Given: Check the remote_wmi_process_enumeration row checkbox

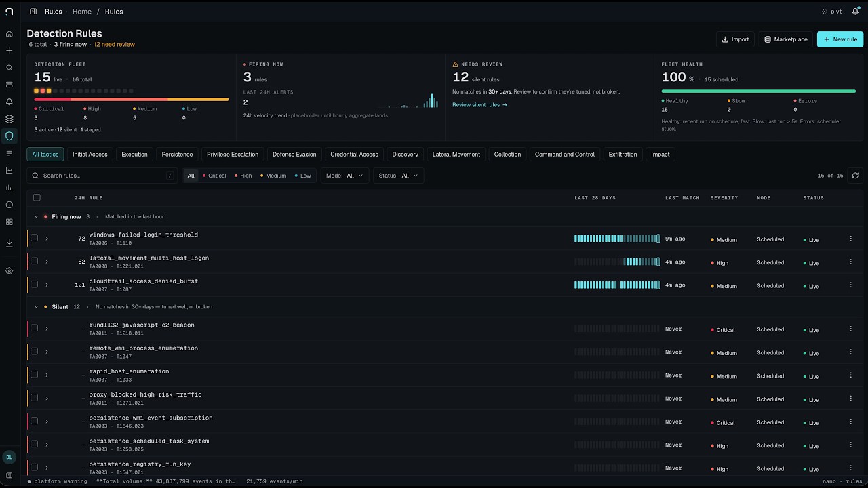Looking at the screenshot, I should [35, 351].
